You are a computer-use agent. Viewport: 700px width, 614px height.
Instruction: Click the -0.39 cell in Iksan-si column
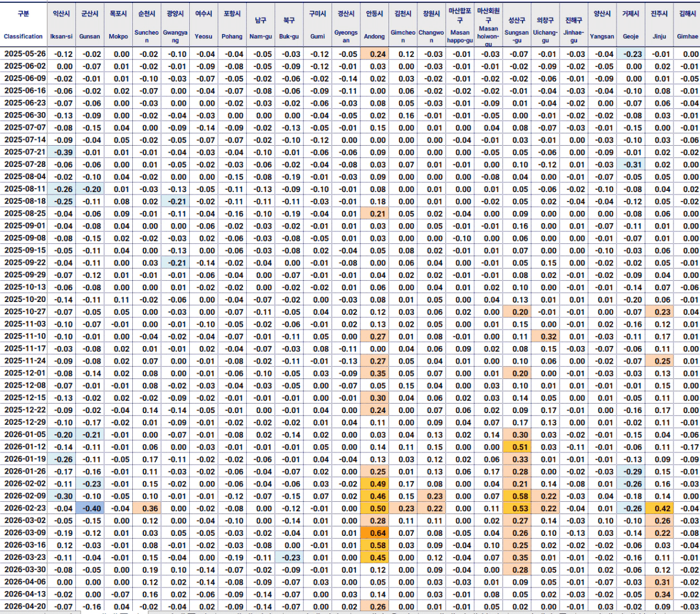[x=61, y=152]
